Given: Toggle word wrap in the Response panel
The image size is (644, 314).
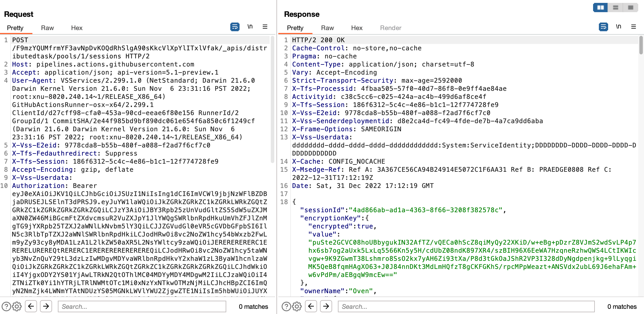Looking at the screenshot, I should (x=603, y=27).
